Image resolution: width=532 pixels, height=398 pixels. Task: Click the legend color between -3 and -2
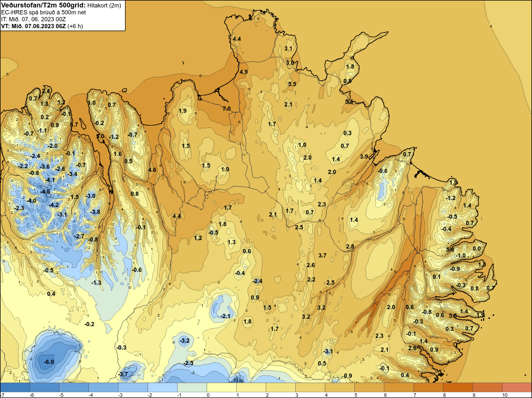133,387
